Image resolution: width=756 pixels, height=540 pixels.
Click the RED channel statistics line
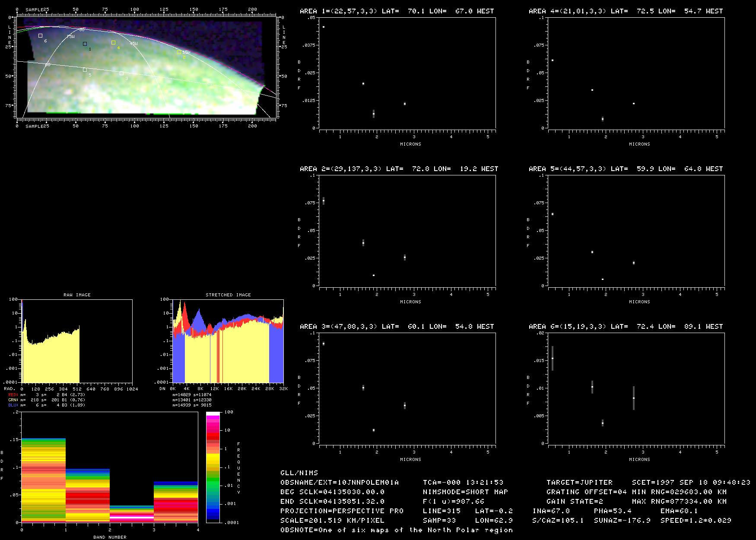(47, 394)
